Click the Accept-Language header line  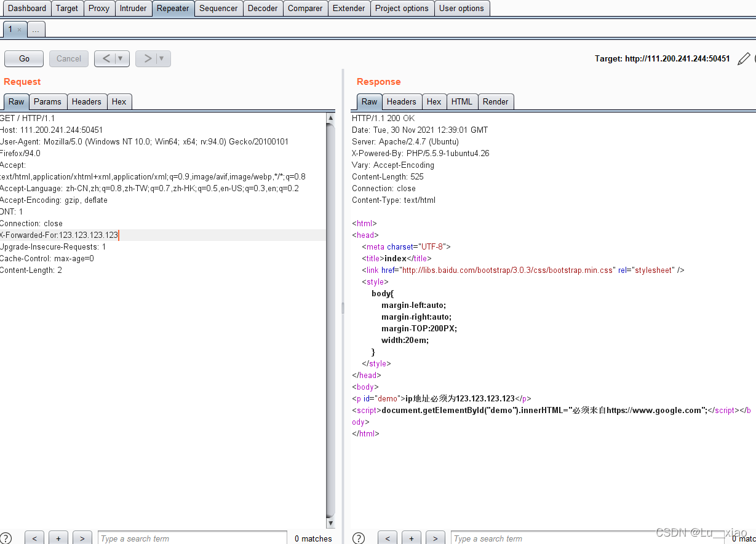(x=149, y=188)
